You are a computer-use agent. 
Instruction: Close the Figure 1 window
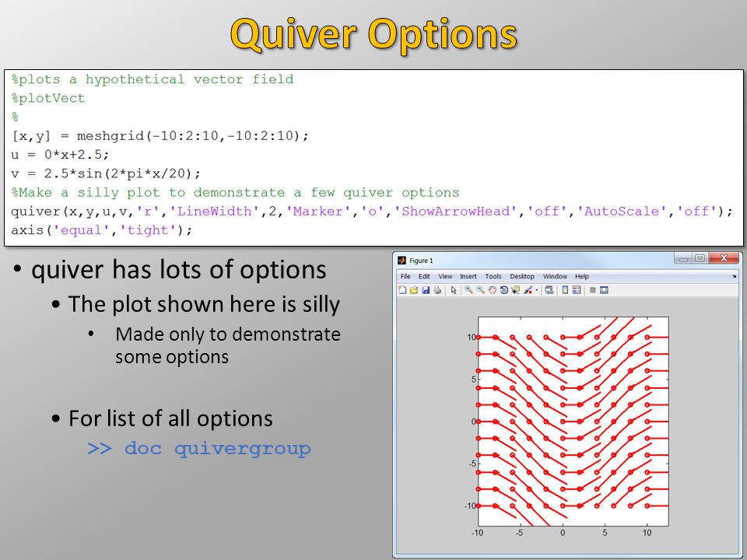pyautogui.click(x=724, y=258)
